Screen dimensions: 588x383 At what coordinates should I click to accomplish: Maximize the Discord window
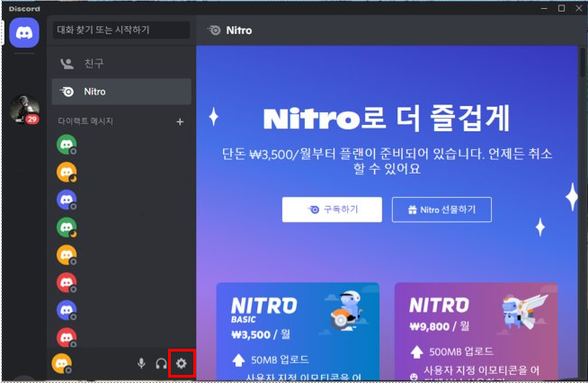561,8
